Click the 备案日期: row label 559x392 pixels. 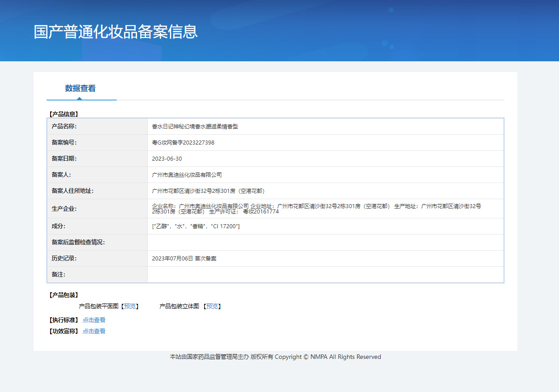(x=64, y=159)
